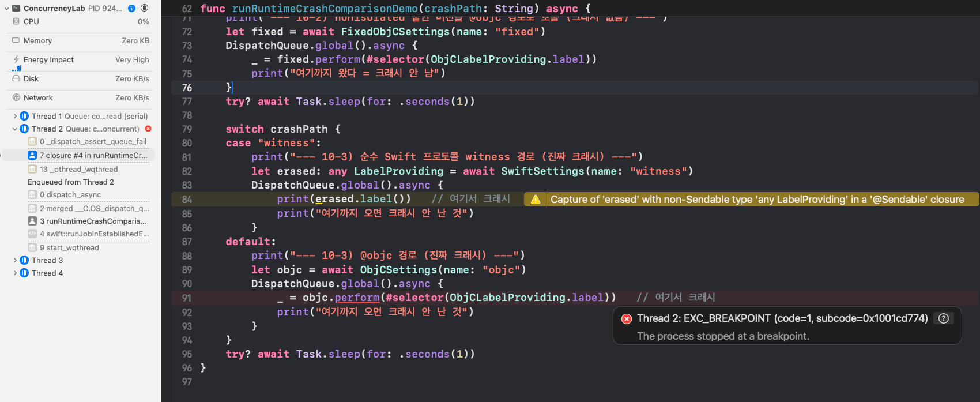Click the help question mark in error popup
Viewport: 980px width, 402px height.
[x=944, y=318]
